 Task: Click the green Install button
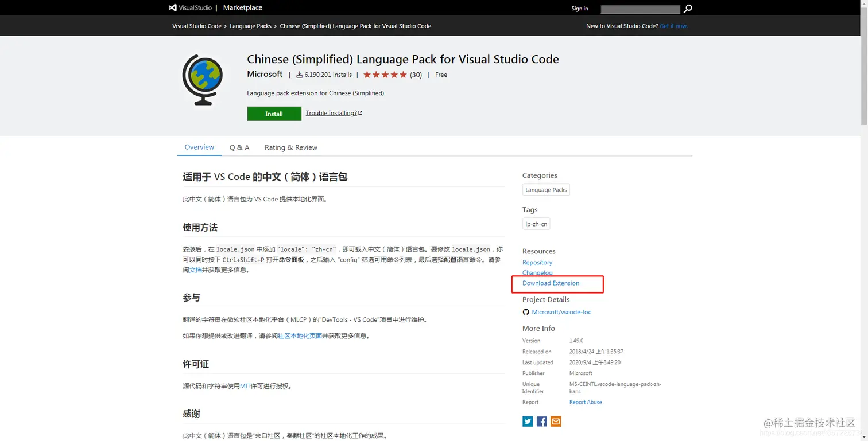click(x=274, y=114)
